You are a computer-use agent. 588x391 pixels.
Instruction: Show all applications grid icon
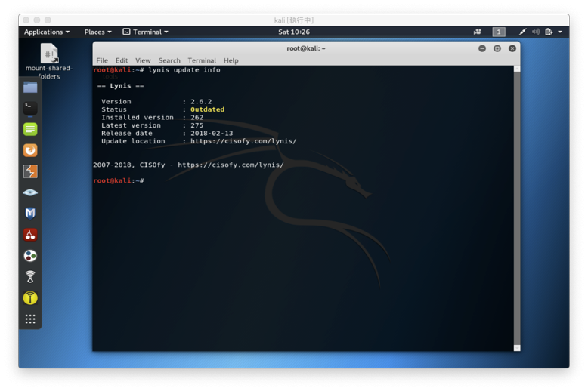tap(30, 319)
